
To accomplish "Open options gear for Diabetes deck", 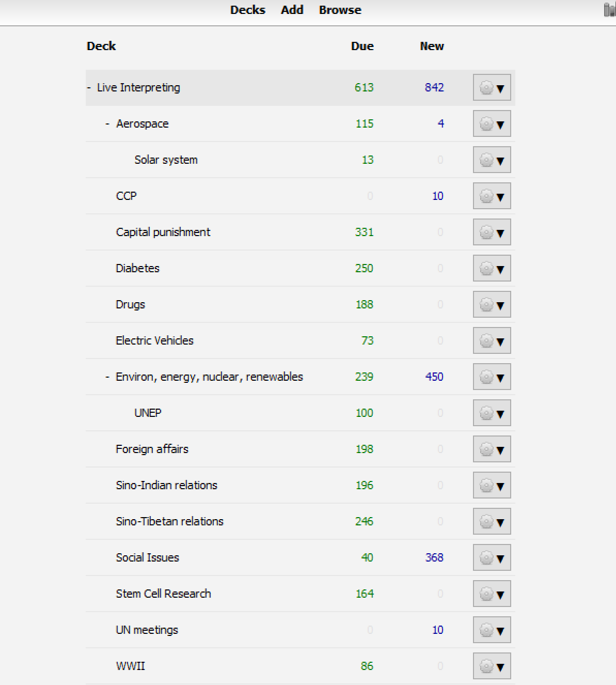I will pos(492,269).
